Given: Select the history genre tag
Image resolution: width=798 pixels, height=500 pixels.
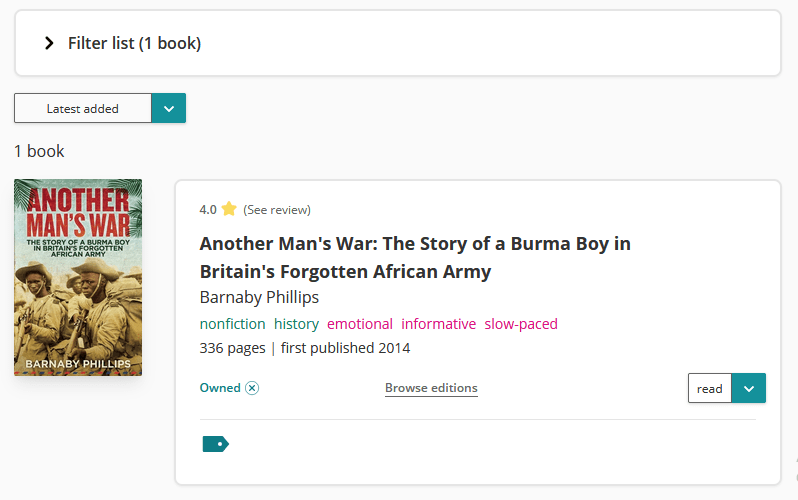Looking at the screenshot, I should (296, 324).
